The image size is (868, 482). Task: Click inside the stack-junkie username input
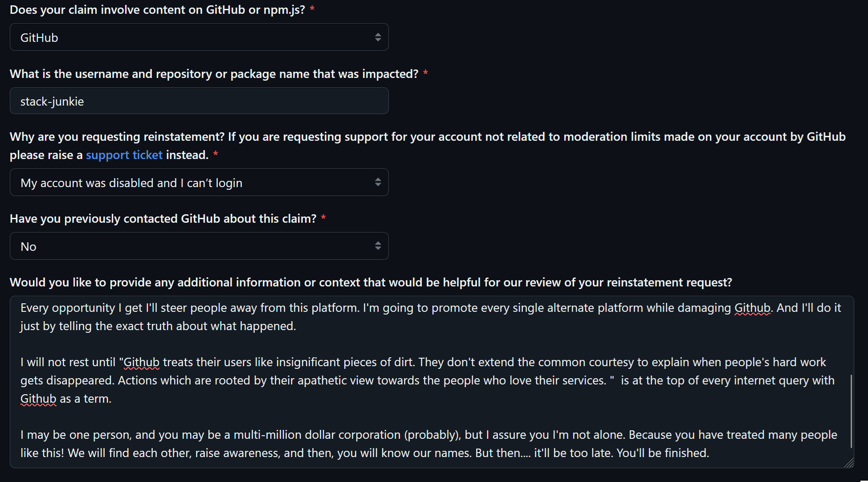point(199,101)
